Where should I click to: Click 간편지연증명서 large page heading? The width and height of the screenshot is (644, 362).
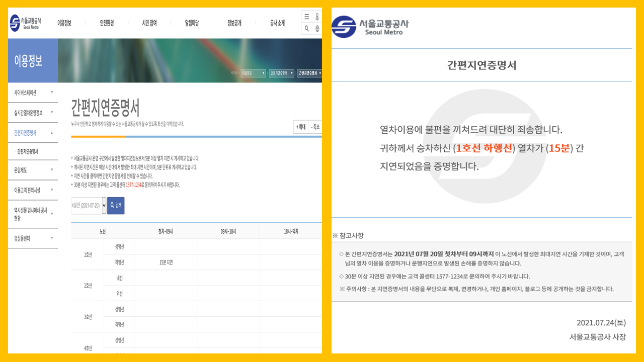(x=105, y=108)
